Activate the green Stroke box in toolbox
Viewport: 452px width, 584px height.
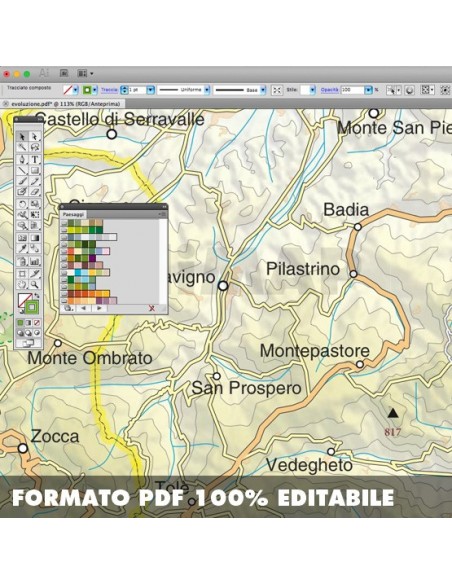[x=32, y=307]
